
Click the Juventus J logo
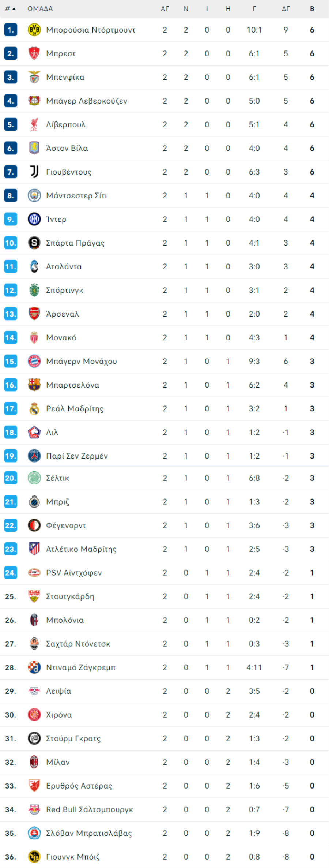click(x=34, y=172)
